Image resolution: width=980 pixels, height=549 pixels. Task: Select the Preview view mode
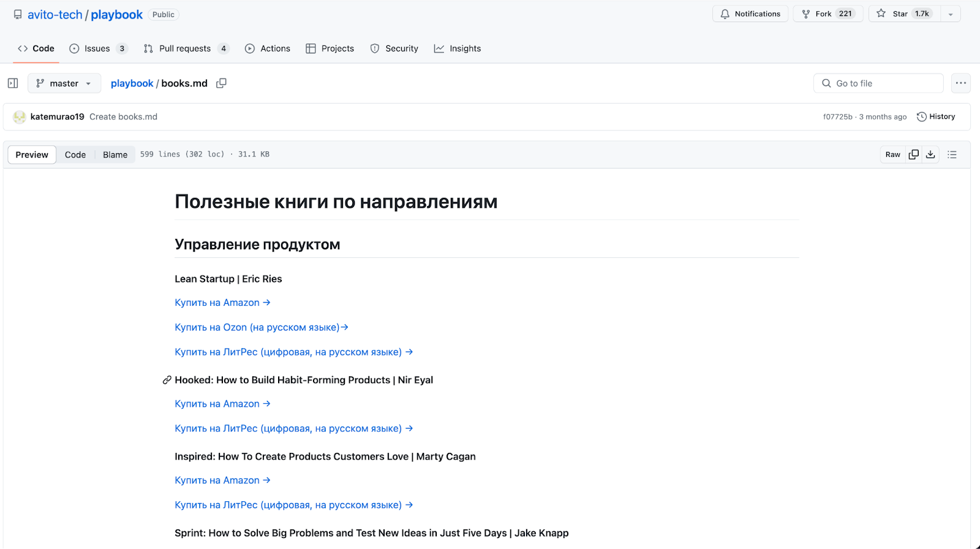32,154
